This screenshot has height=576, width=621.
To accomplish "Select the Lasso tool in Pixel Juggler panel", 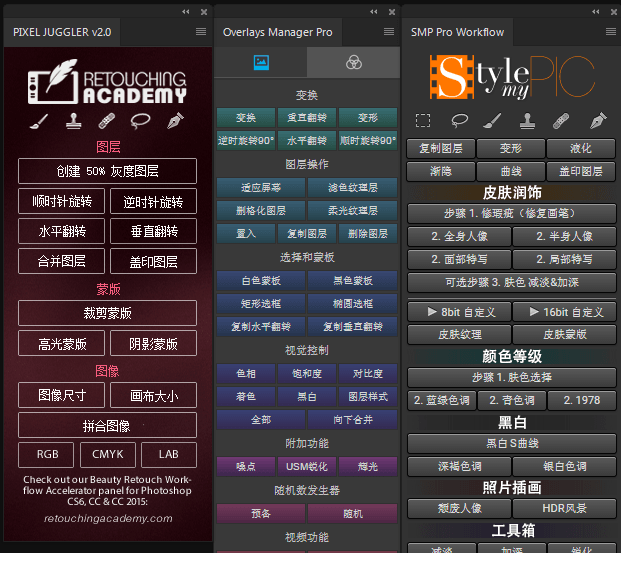I will point(140,121).
